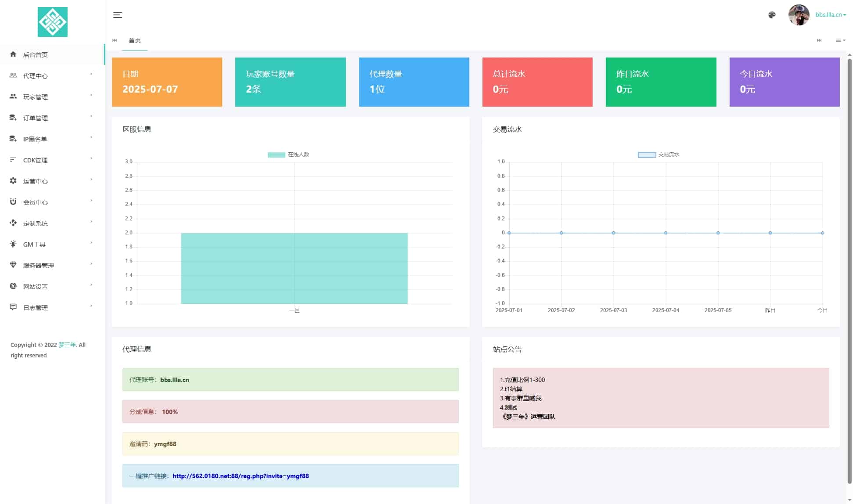853x504 pixels.
Task: Open the one-click promotion reg.php link
Action: [241, 476]
